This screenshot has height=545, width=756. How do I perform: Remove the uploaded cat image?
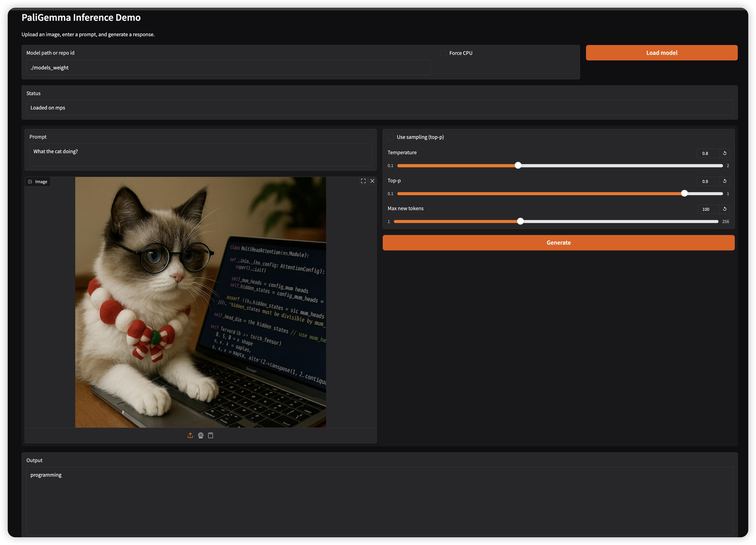tap(372, 181)
